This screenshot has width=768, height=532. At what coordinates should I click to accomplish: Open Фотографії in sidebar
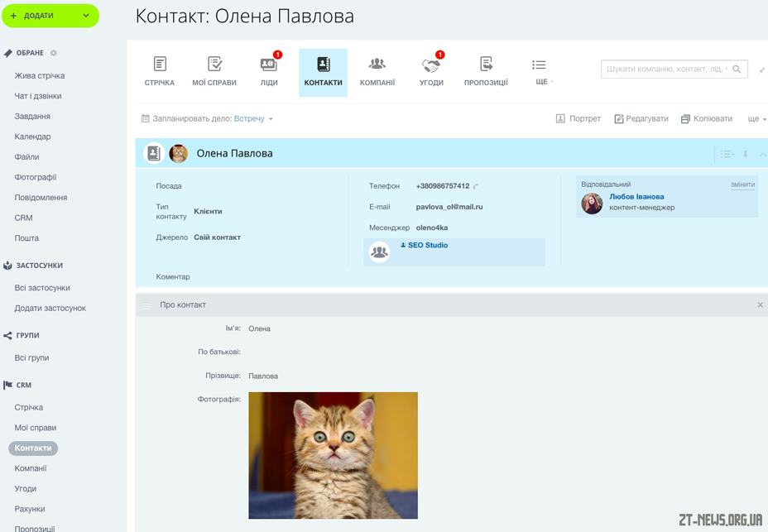click(x=36, y=177)
